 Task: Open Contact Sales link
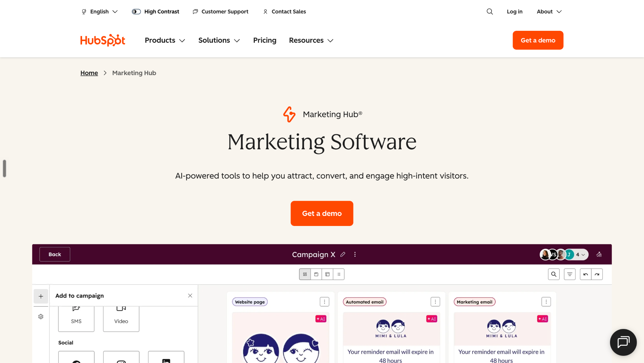coord(284,12)
